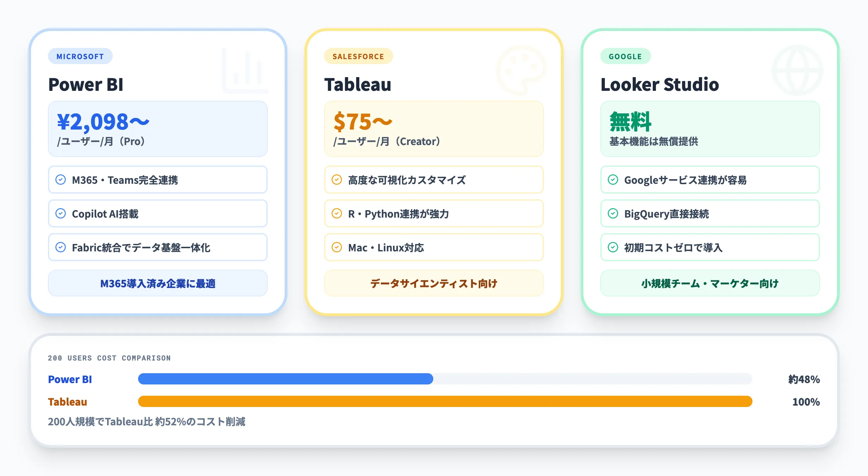Viewport: 868px width, 476px height.
Task: Click the faded bar chart icon on Power BI card
Action: click(x=245, y=70)
